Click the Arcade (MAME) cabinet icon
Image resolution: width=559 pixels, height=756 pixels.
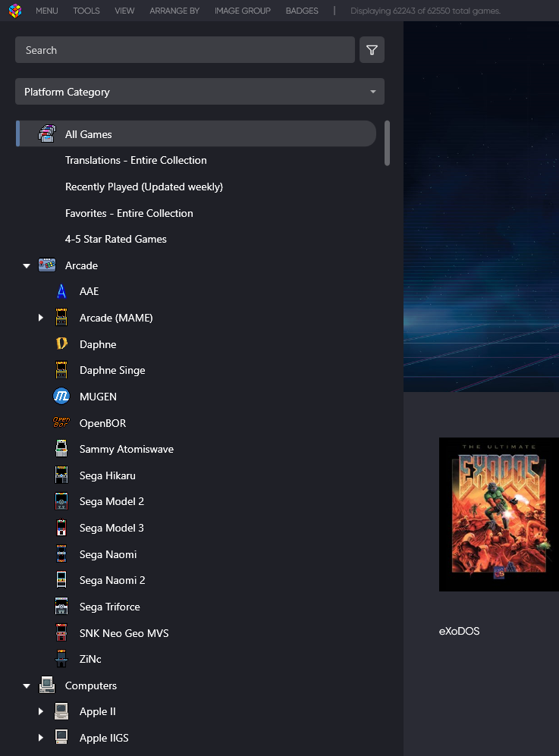[61, 318]
